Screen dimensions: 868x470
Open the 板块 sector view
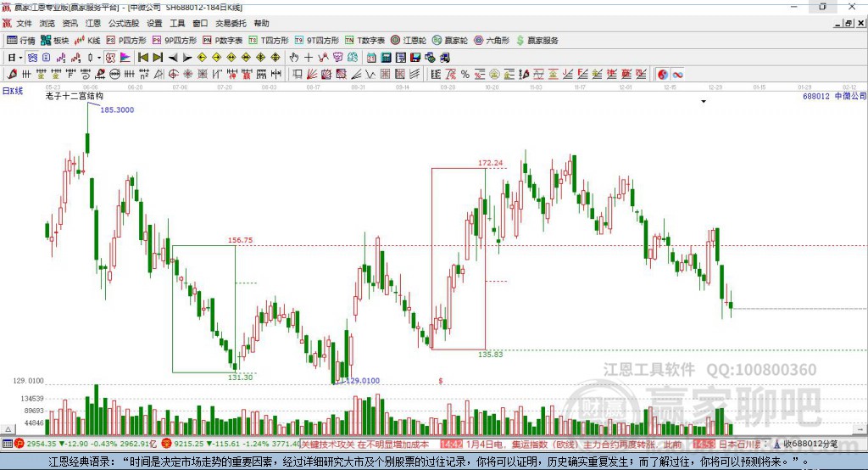pyautogui.click(x=54, y=41)
